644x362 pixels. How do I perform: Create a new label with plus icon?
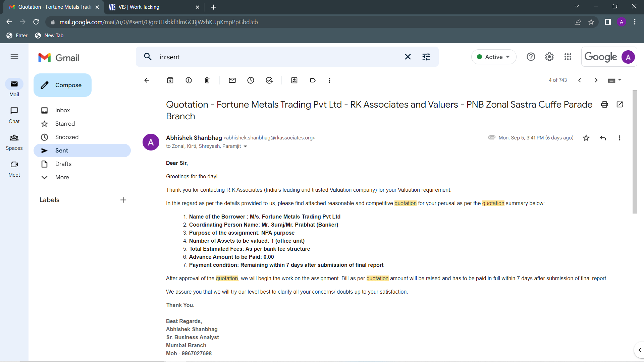(x=123, y=200)
